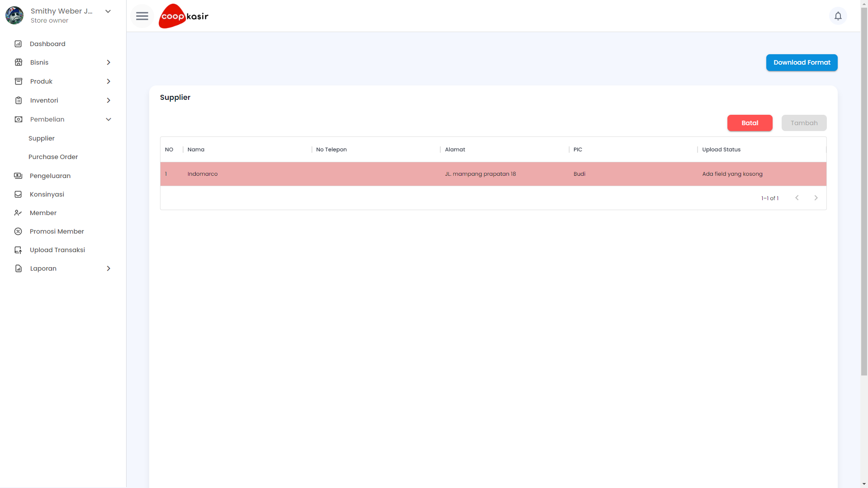The height and width of the screenshot is (488, 868).
Task: Open notifications via the bell icon
Action: (x=838, y=16)
